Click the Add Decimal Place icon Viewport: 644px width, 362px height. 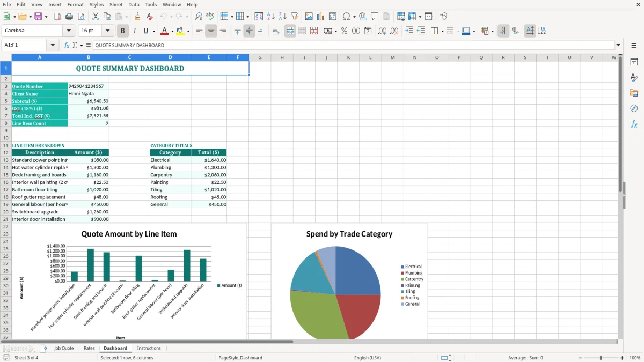pos(382,31)
